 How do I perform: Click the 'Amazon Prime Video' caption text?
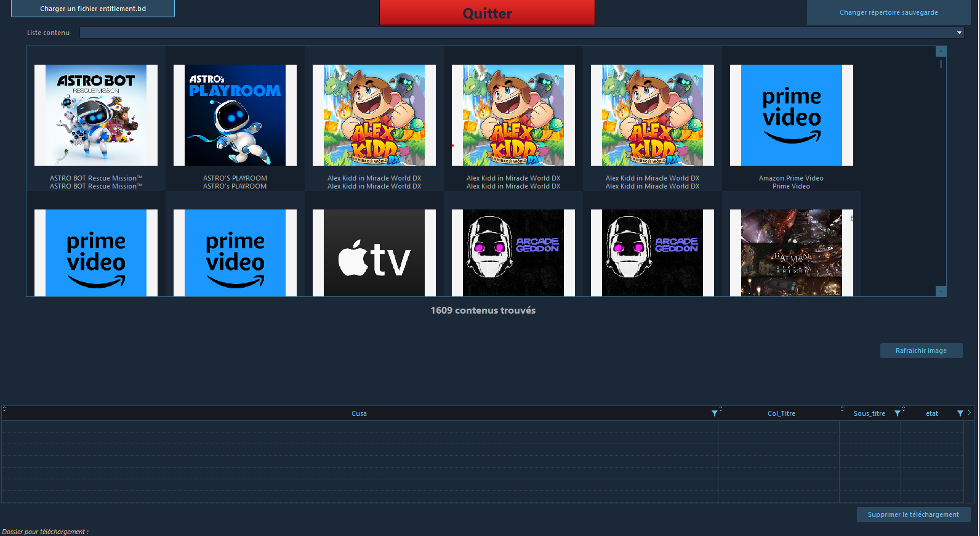[791, 178]
